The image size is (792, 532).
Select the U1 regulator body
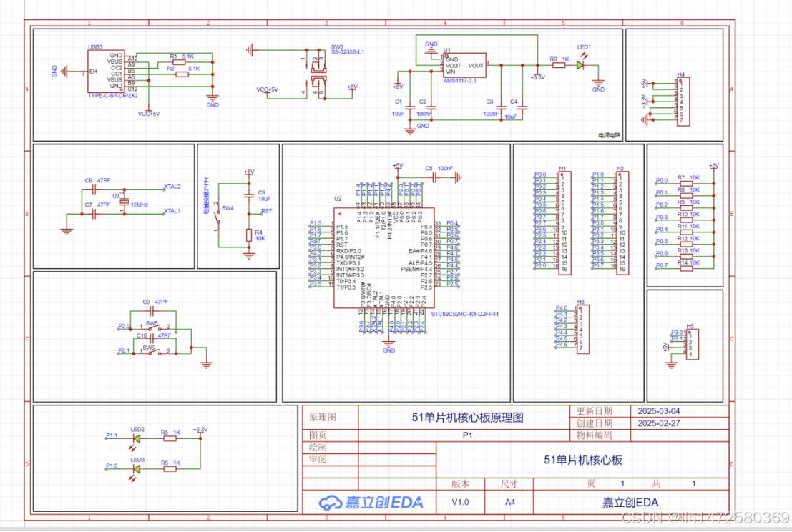tap(465, 66)
